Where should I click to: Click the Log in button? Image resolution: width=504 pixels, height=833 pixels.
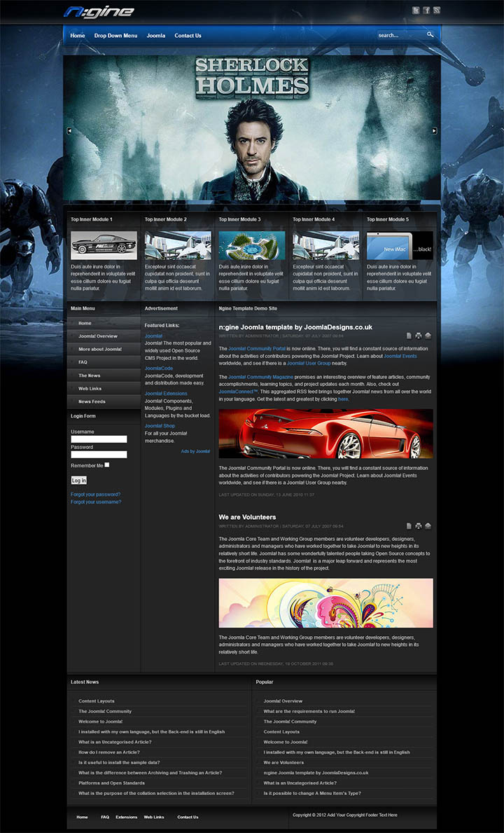click(x=78, y=480)
